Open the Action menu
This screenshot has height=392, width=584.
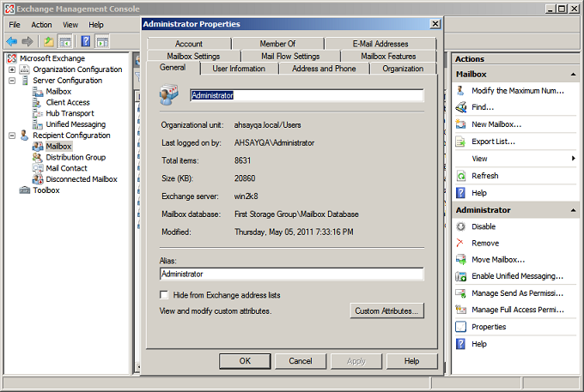[x=41, y=25]
